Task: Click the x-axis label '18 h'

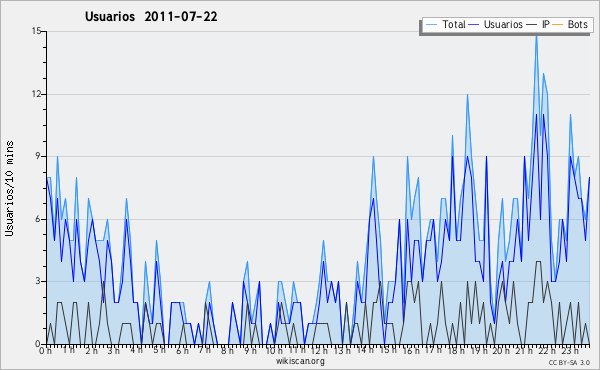Action: tap(456, 351)
